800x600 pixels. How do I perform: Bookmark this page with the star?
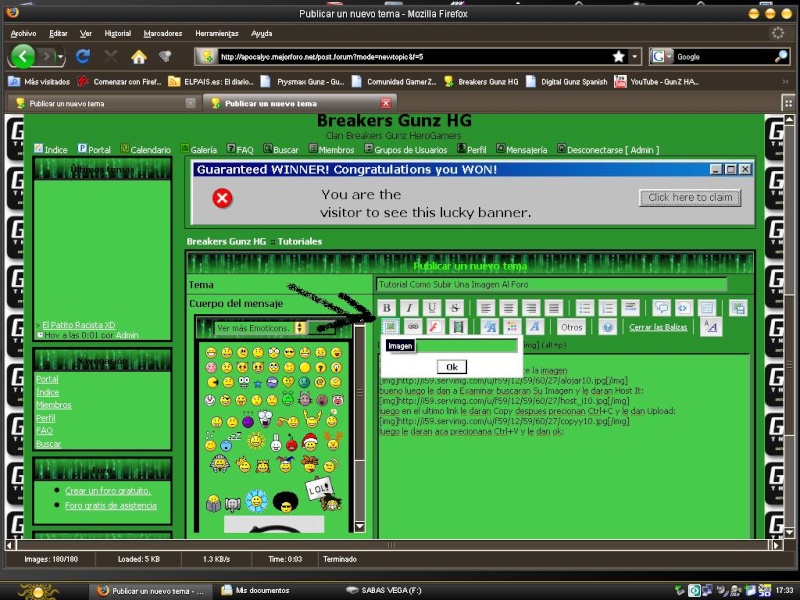618,57
